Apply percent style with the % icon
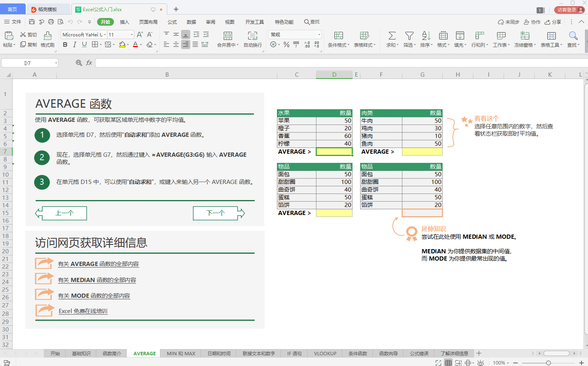Image resolution: width=588 pixels, height=366 pixels. tap(287, 44)
